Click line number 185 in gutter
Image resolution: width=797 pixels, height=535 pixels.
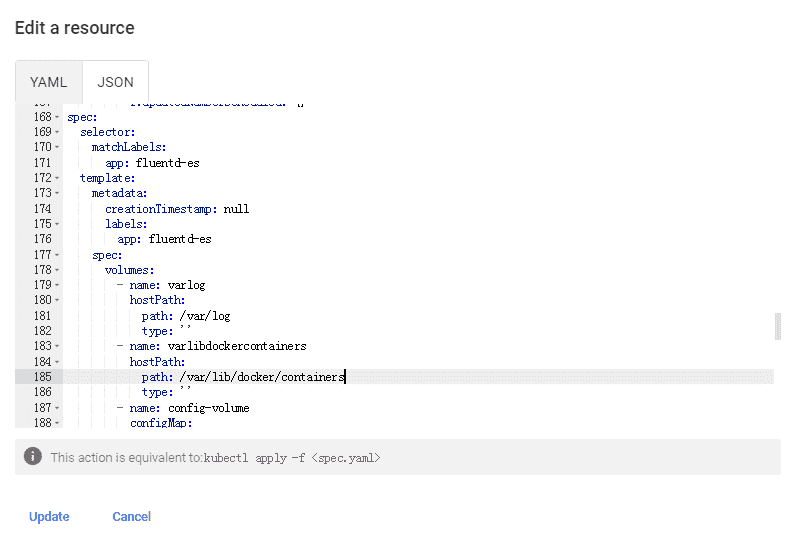(x=43, y=377)
